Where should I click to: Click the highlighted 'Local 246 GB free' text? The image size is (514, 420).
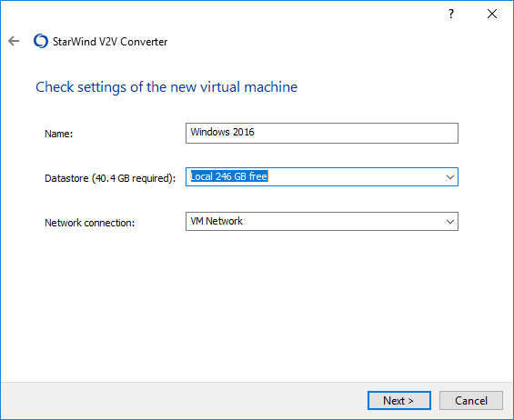(229, 176)
